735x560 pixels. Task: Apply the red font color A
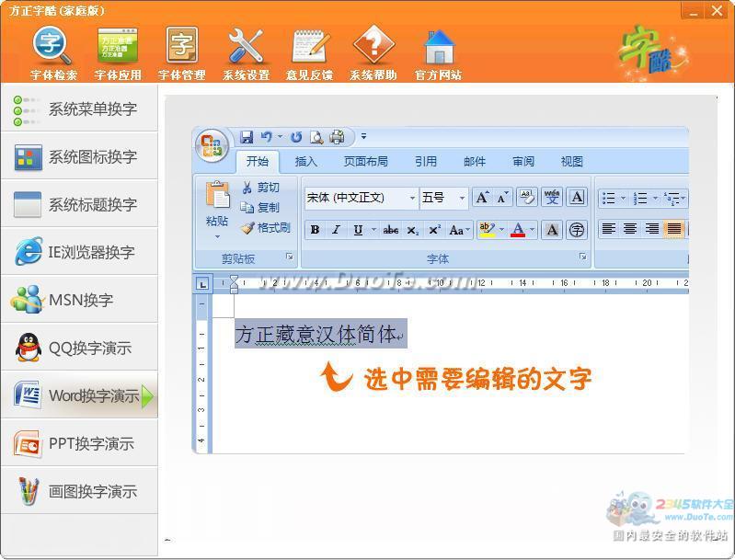pyautogui.click(x=518, y=230)
